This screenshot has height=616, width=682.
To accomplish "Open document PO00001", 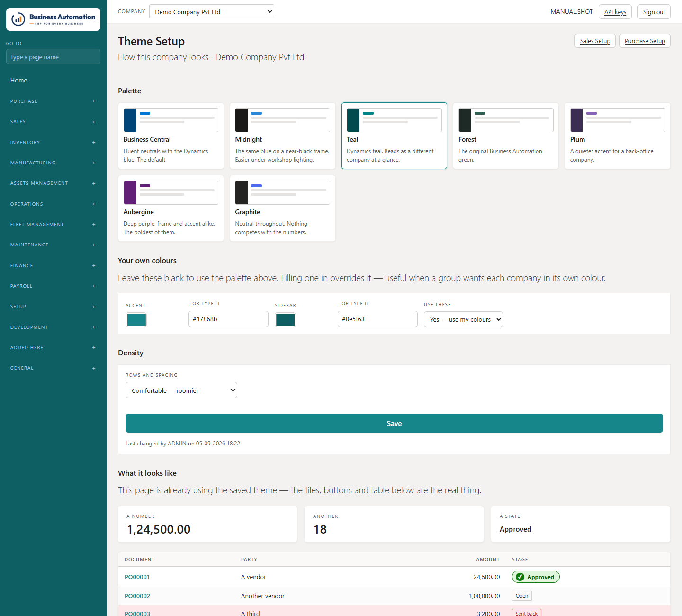I will [137, 577].
